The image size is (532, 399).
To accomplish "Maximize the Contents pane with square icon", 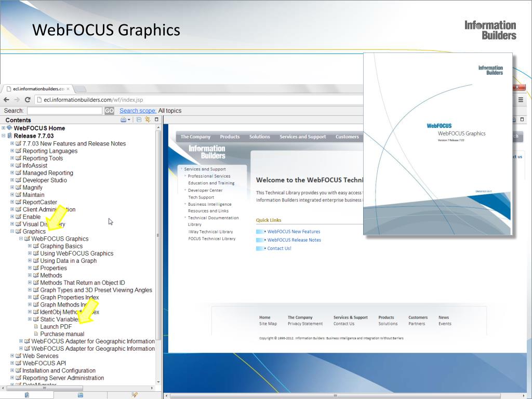I will tap(156, 119).
